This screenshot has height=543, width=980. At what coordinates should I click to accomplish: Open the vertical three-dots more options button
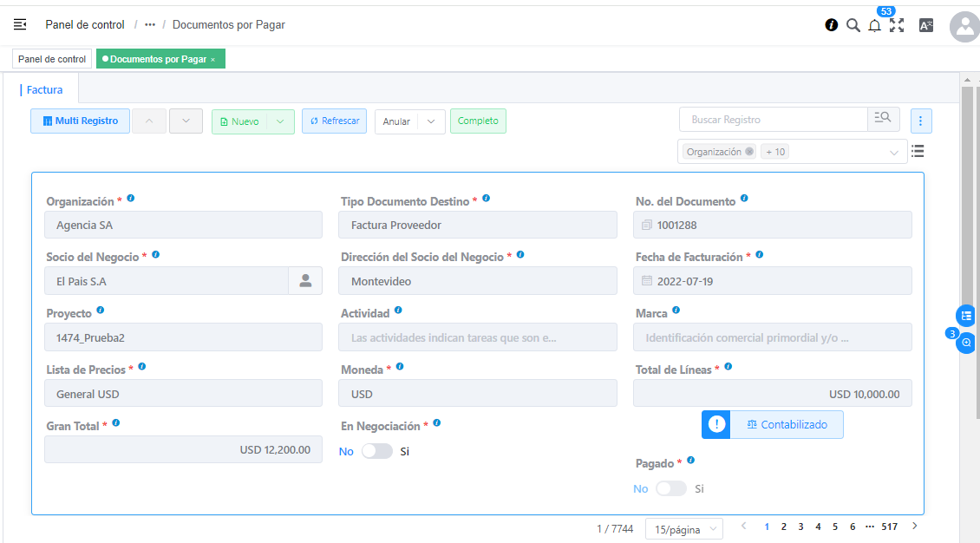tap(921, 121)
